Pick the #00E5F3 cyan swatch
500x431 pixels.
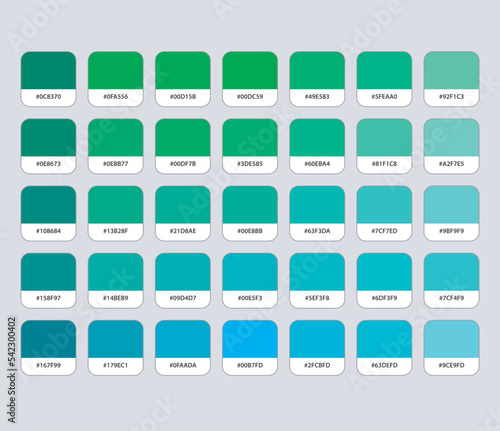tap(250, 281)
